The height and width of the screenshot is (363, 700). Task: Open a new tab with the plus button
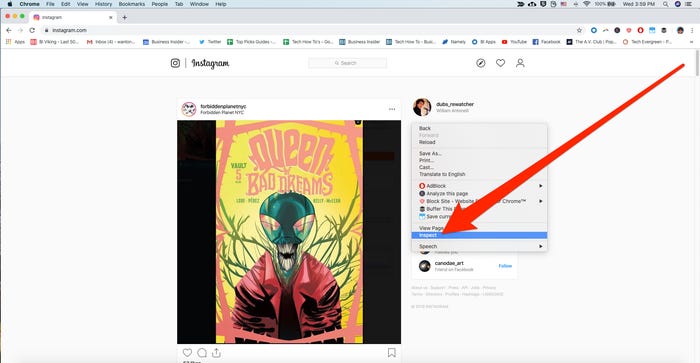[x=125, y=17]
